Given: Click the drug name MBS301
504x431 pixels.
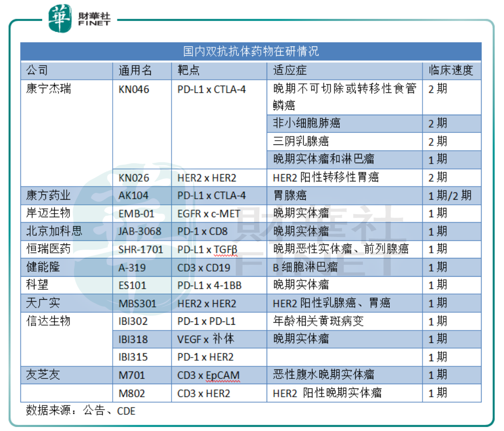Looking at the screenshot, I should [x=137, y=304].
